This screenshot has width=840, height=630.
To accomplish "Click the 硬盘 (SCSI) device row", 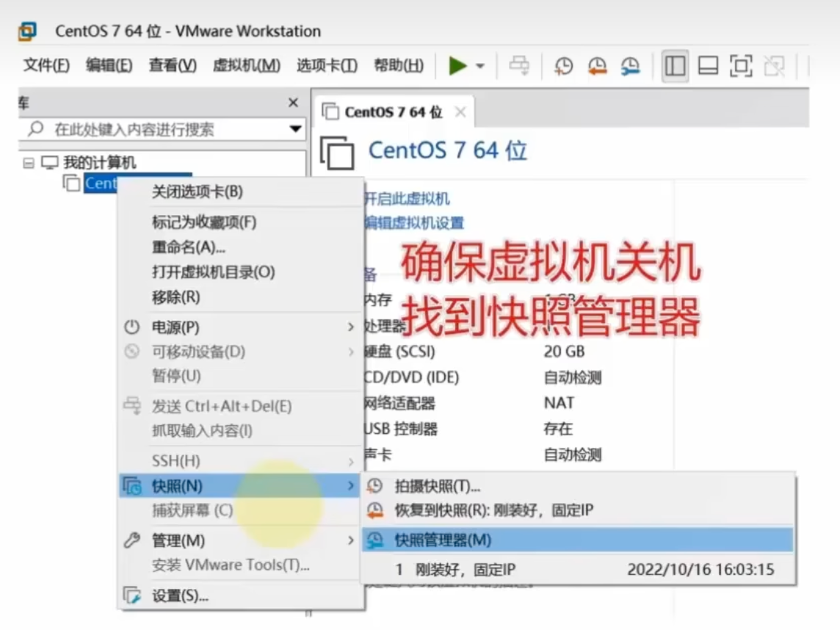I will [474, 352].
